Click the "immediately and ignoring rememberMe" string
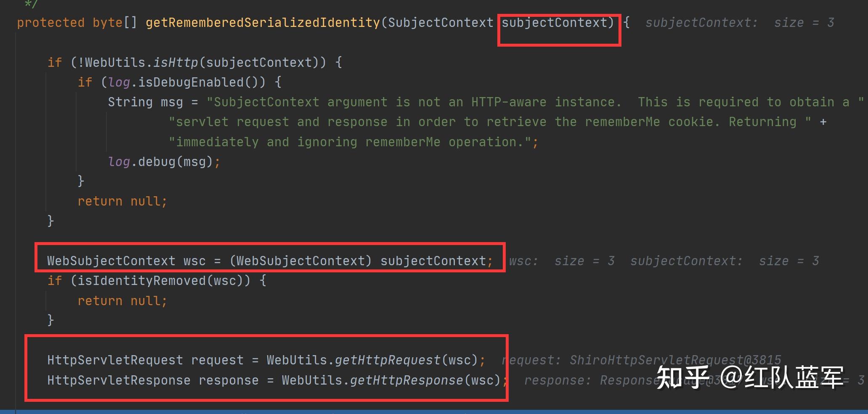Screen dimensions: 868x414 click(x=350, y=142)
